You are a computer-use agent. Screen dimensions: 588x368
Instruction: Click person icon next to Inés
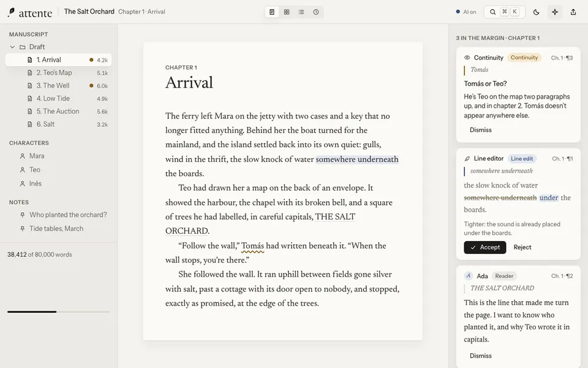click(23, 183)
